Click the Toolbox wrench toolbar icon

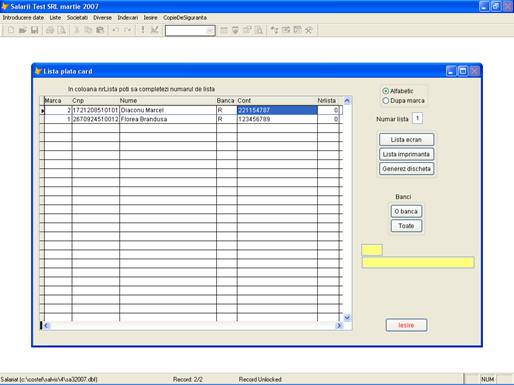(309, 30)
